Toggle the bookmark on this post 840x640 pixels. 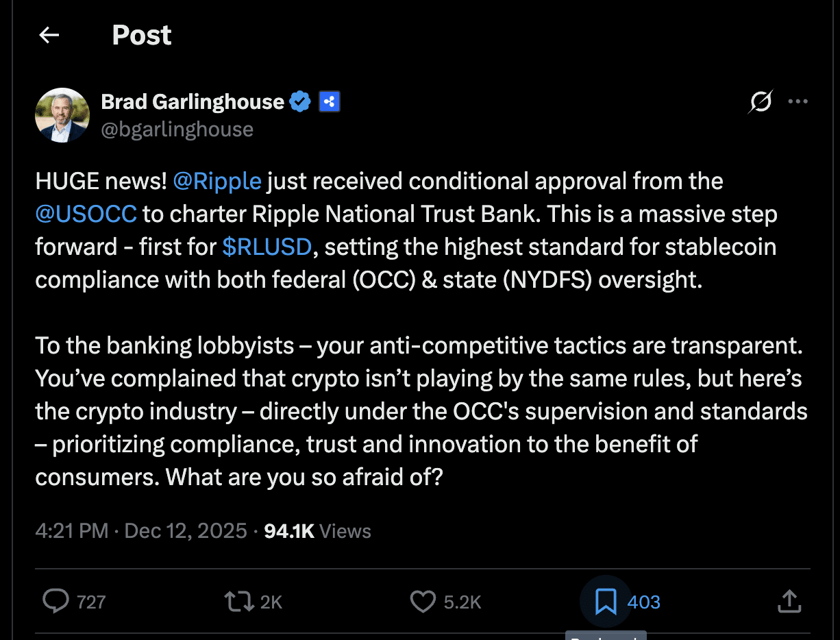point(605,602)
